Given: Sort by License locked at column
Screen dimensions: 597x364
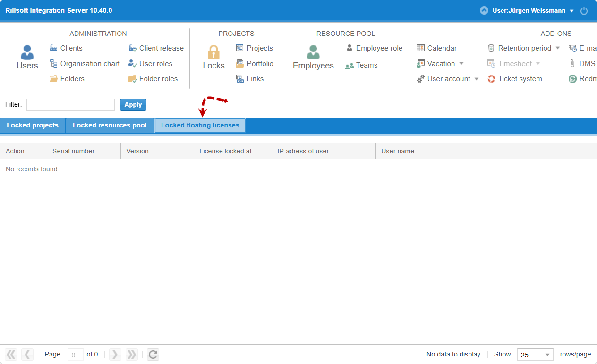Looking at the screenshot, I should point(233,151).
